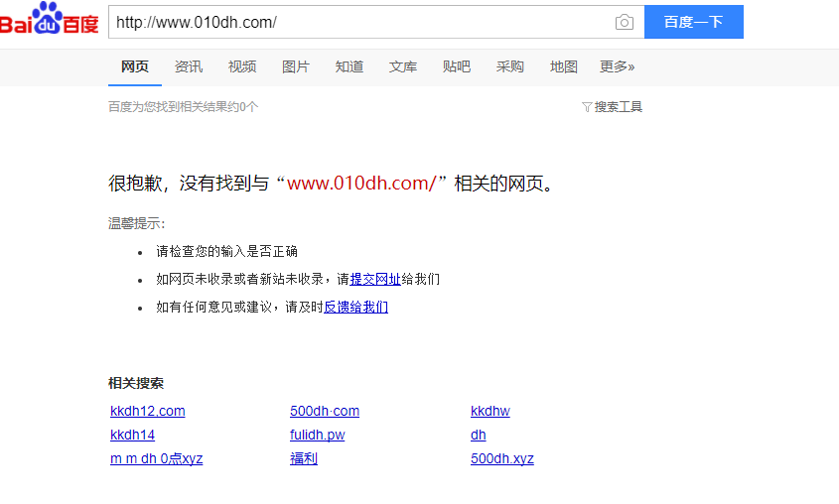Open camera image search icon

click(x=624, y=22)
